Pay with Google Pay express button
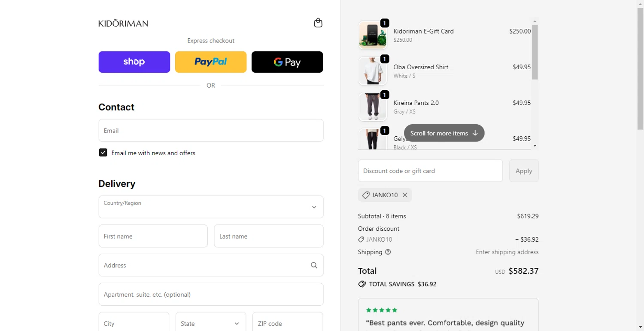The width and height of the screenshot is (644, 331). click(287, 62)
